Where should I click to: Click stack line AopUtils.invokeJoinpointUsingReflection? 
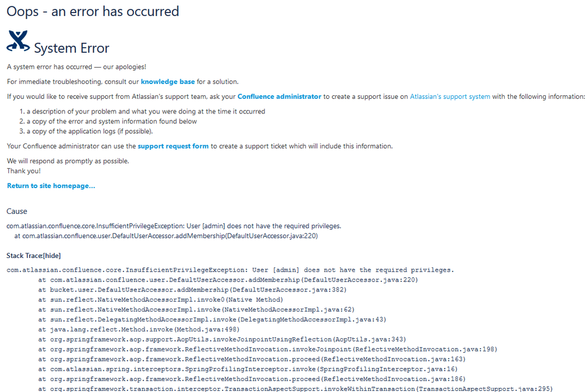[222, 339]
